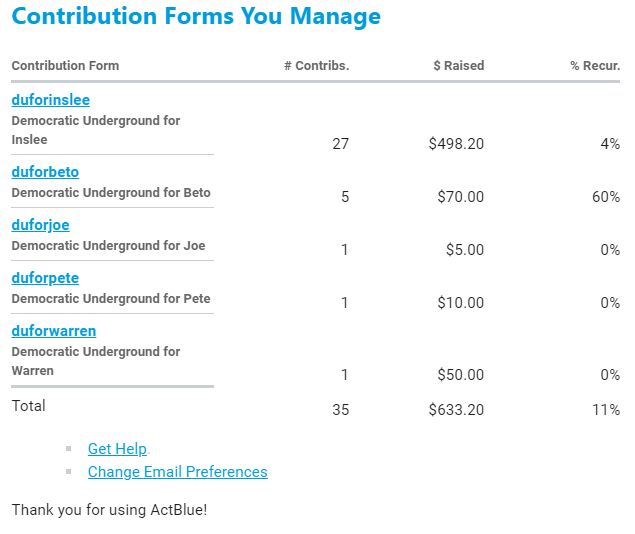The height and width of the screenshot is (534, 635).
Task: Click the Total row label
Action: [x=28, y=406]
